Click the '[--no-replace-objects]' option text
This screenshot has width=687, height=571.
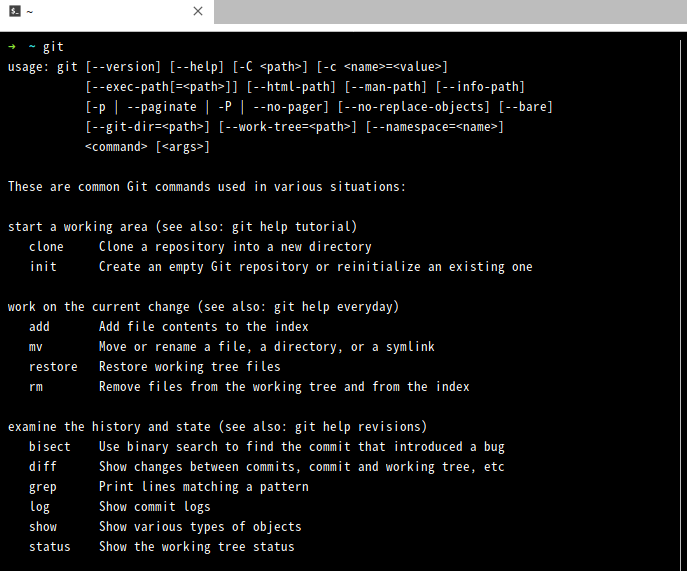pyautogui.click(x=414, y=107)
